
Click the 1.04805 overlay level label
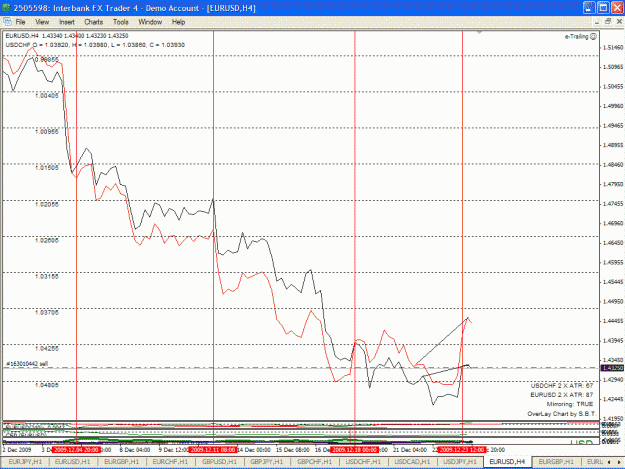pos(47,385)
